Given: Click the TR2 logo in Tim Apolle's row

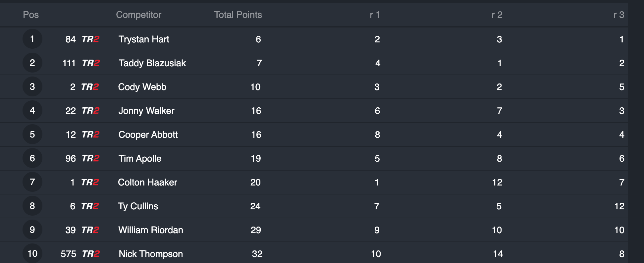Looking at the screenshot, I should point(90,158).
